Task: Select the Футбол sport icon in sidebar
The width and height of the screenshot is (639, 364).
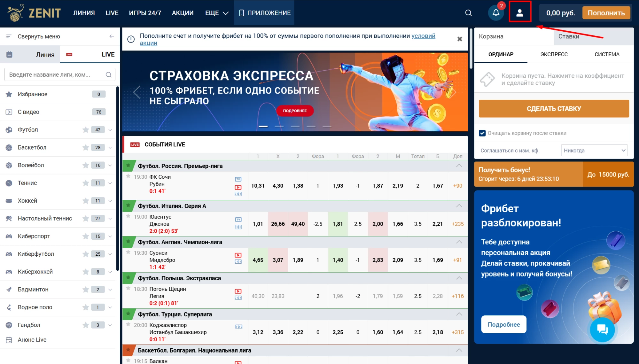Action: coord(9,129)
